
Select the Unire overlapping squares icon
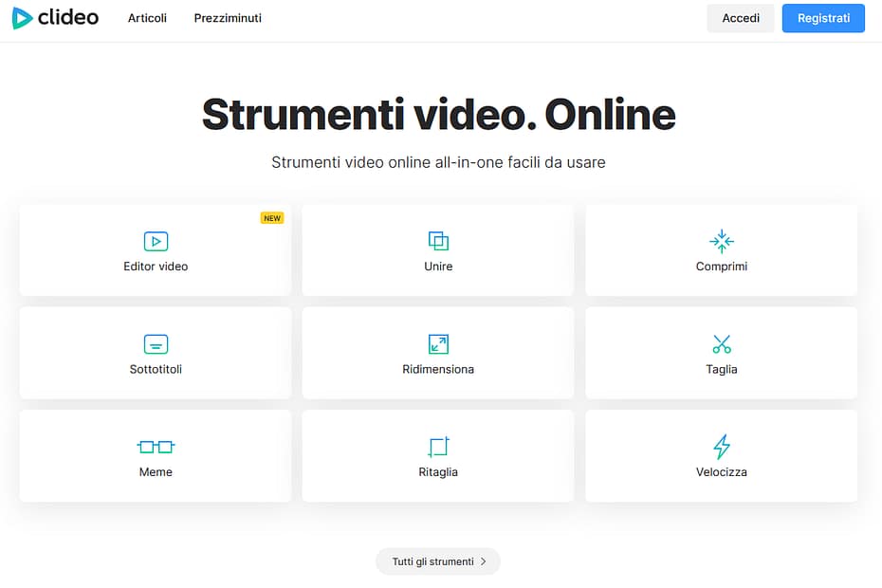point(438,241)
